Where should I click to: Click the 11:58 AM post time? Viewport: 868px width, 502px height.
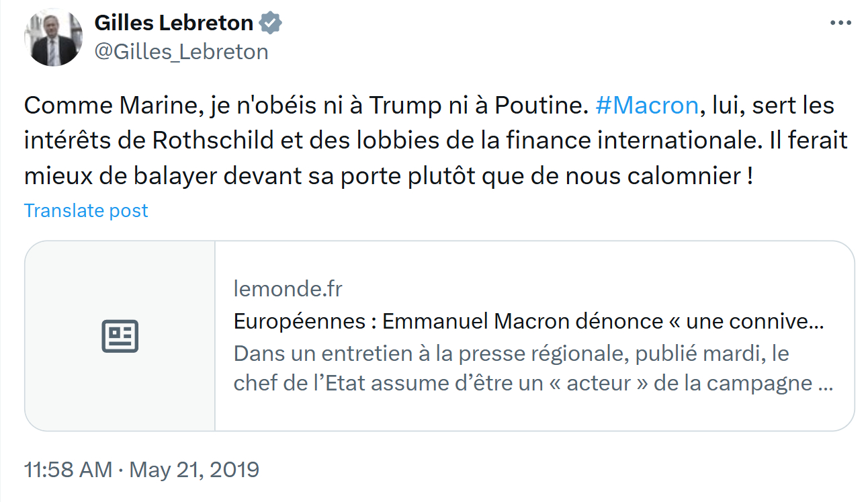click(68, 469)
